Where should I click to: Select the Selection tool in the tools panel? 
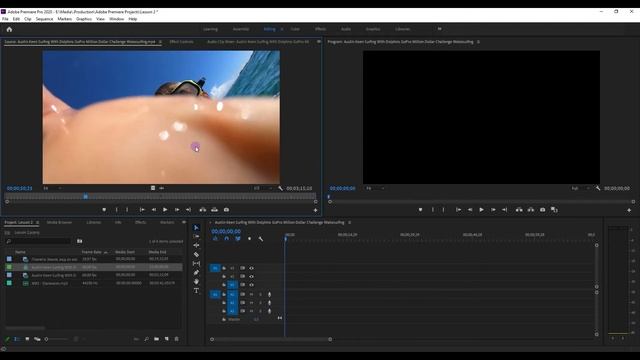pos(196,228)
